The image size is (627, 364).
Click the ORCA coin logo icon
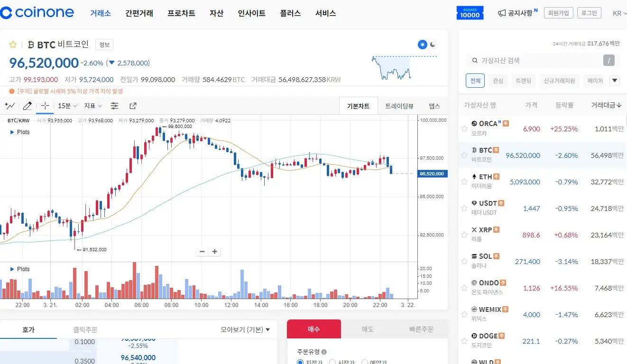(x=474, y=124)
